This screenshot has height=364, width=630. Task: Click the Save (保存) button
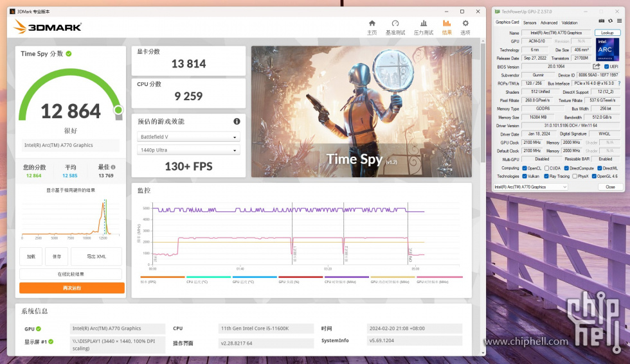coord(57,256)
